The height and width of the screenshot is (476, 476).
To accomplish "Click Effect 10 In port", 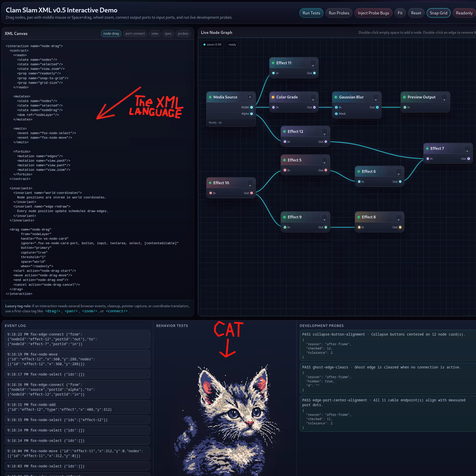I will [211, 193].
